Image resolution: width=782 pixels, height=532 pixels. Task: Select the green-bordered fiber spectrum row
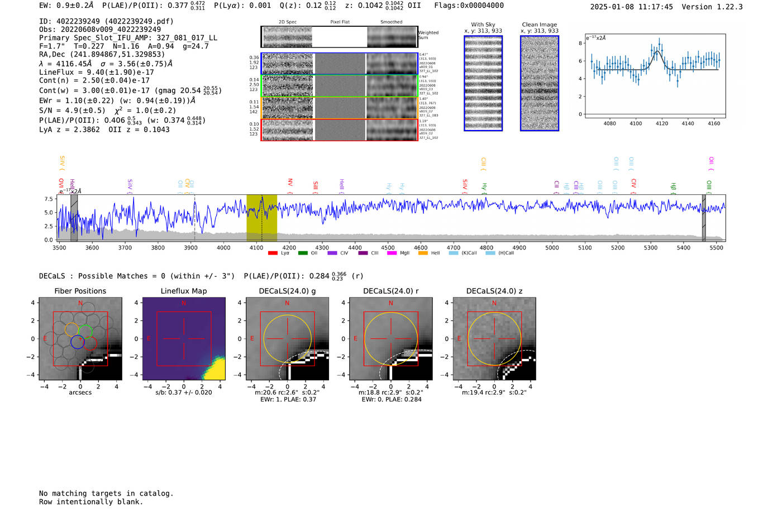coord(340,86)
